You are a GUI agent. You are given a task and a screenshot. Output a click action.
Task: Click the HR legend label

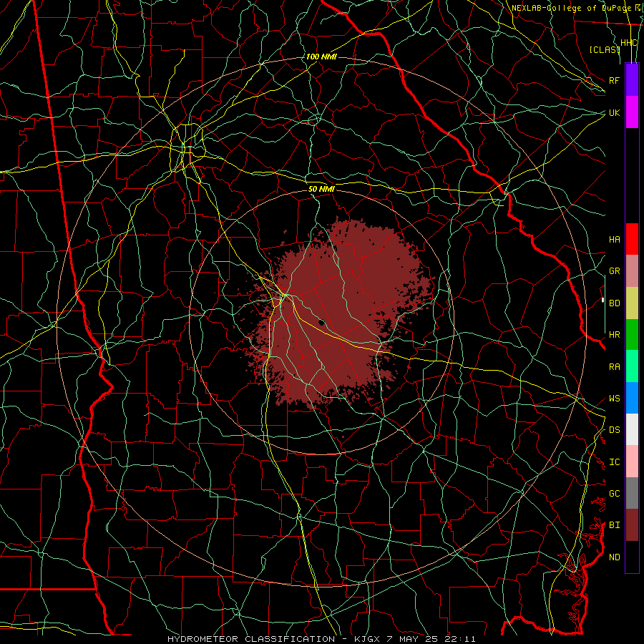pyautogui.click(x=614, y=335)
